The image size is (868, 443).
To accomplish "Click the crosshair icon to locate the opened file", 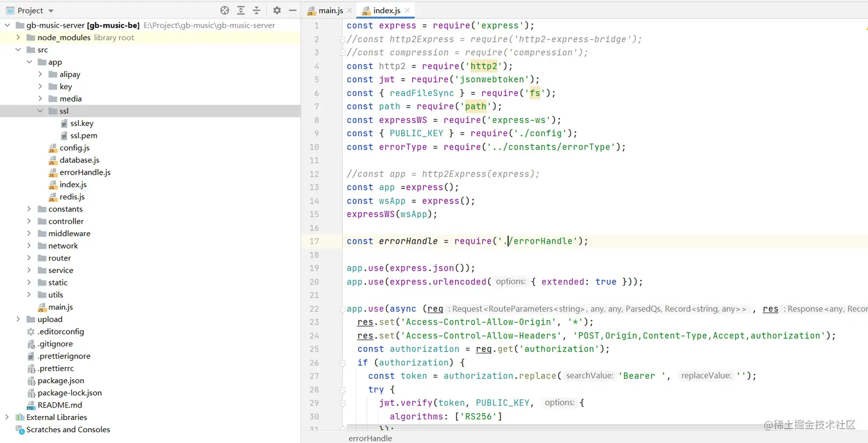I will pyautogui.click(x=224, y=10).
